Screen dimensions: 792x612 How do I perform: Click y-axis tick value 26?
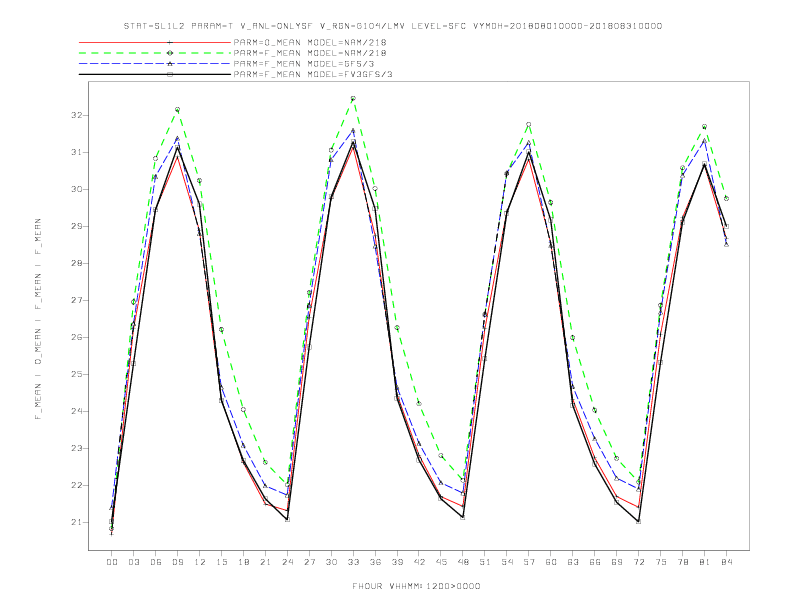77,337
